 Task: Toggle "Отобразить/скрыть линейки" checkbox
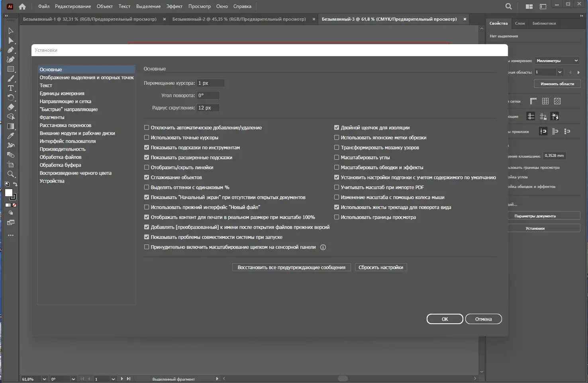coord(147,168)
